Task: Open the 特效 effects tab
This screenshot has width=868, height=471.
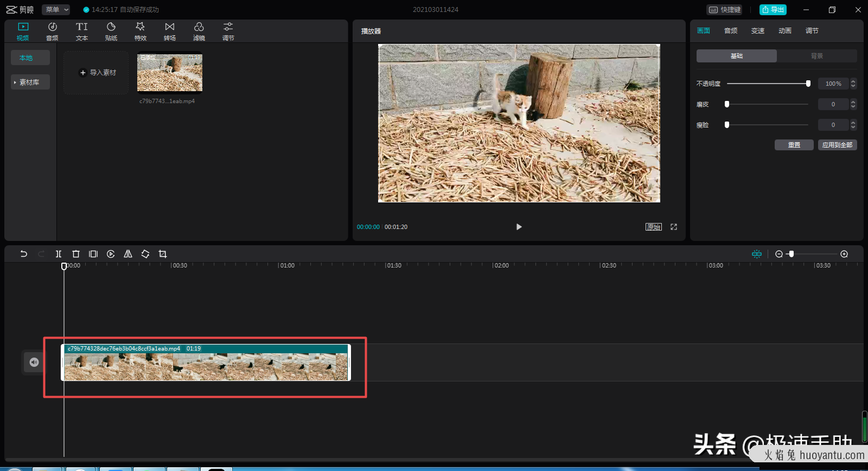Action: [141, 31]
